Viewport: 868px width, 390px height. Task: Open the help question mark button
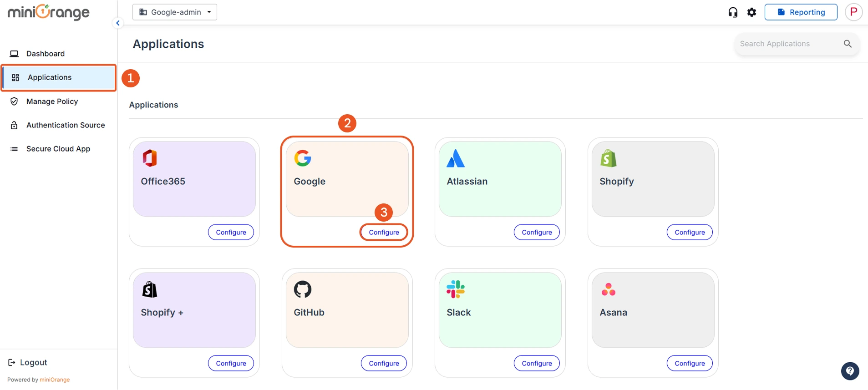click(x=850, y=371)
